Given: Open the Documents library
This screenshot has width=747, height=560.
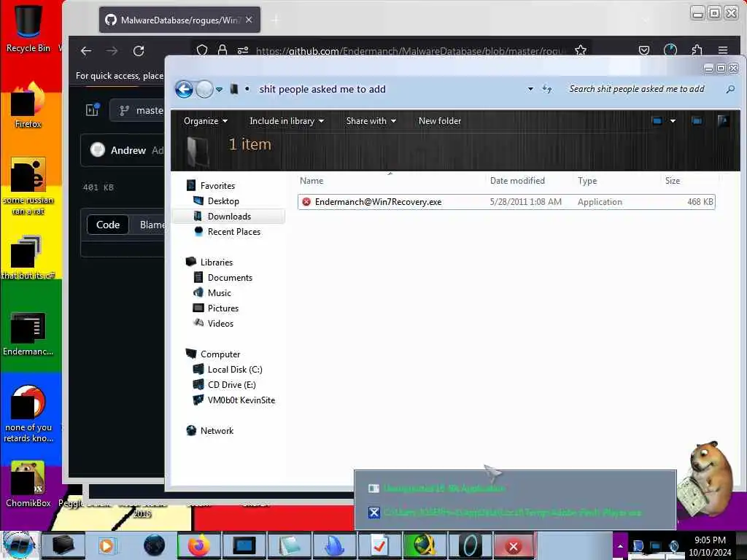Looking at the screenshot, I should pyautogui.click(x=230, y=278).
